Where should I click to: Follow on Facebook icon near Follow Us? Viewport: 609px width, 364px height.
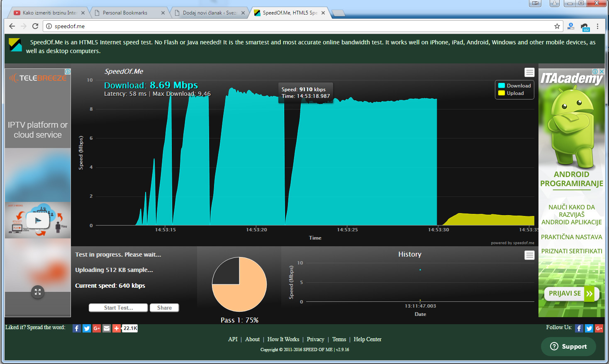point(579,328)
